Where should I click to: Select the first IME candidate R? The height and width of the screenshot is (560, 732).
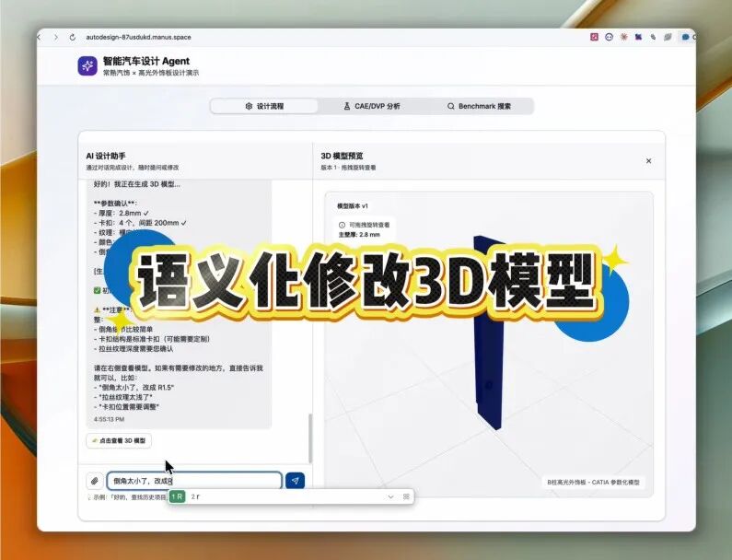(177, 496)
